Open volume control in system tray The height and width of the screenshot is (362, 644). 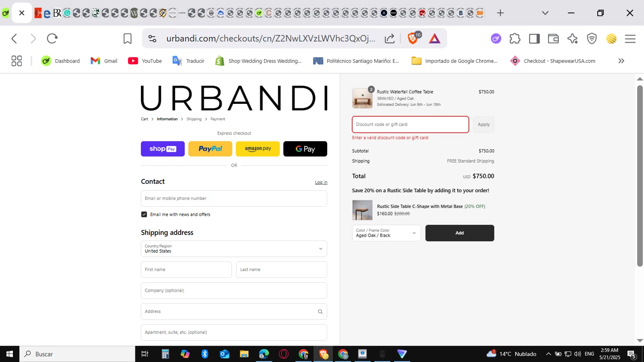[577, 354]
